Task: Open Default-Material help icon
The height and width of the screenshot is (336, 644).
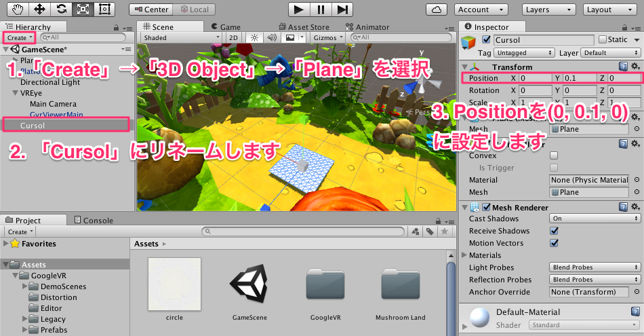Action: coord(635,312)
